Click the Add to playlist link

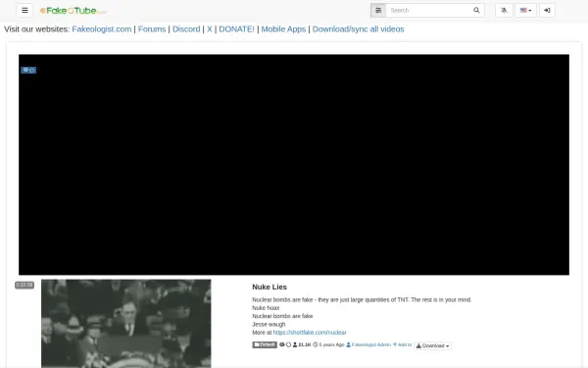coord(402,344)
